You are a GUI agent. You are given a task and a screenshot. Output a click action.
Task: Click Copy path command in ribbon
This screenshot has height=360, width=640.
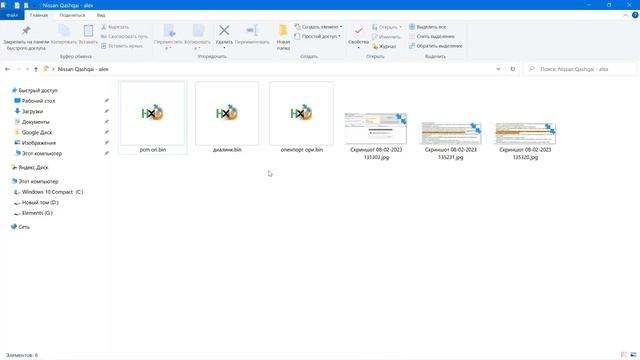[124, 36]
